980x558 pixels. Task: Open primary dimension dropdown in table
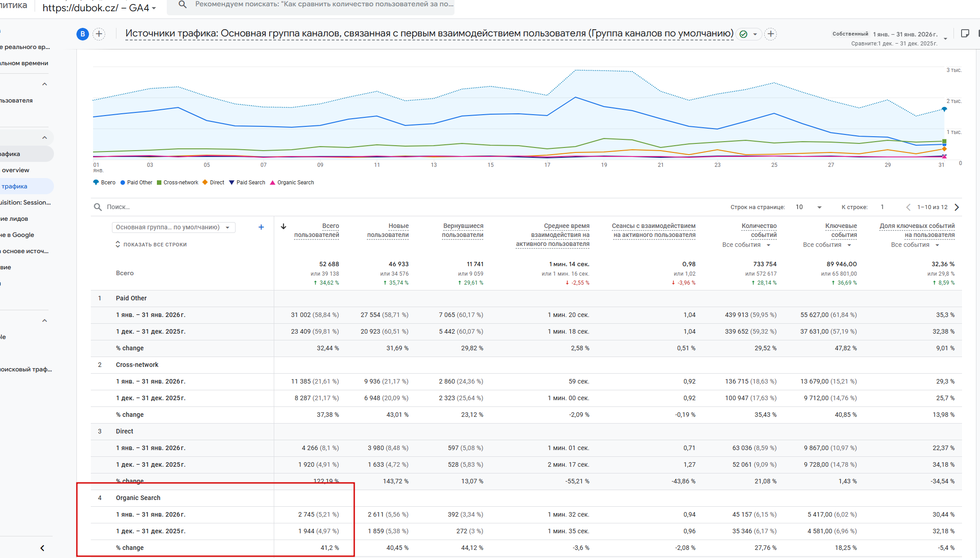click(173, 228)
